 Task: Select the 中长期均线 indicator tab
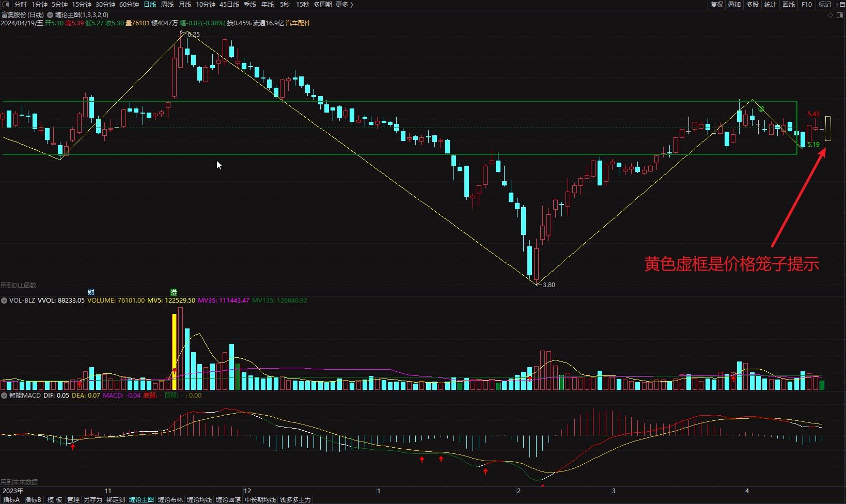tap(260, 499)
